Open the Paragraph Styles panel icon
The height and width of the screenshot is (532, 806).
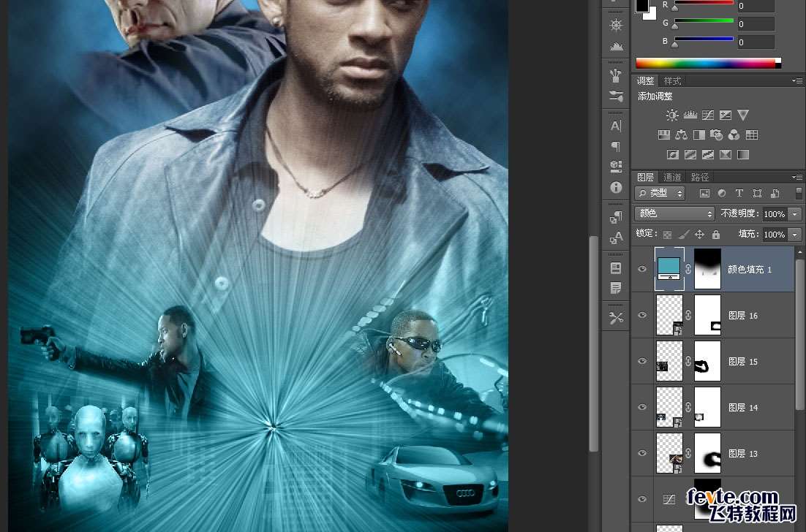point(616,218)
